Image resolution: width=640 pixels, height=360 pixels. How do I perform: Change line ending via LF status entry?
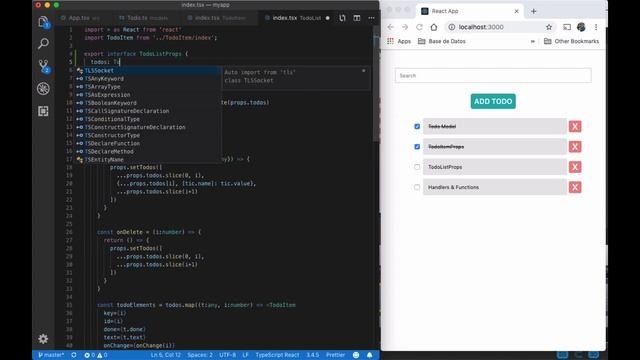tap(245, 355)
